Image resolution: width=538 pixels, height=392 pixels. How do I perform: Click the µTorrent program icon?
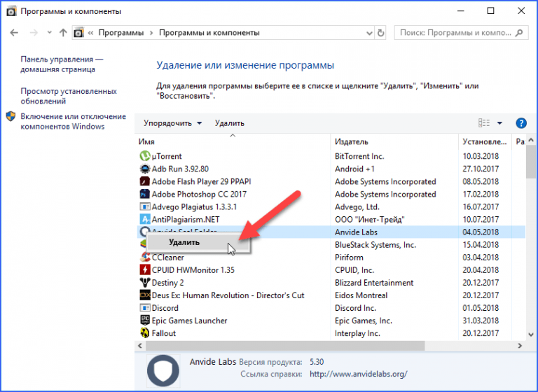click(x=145, y=156)
